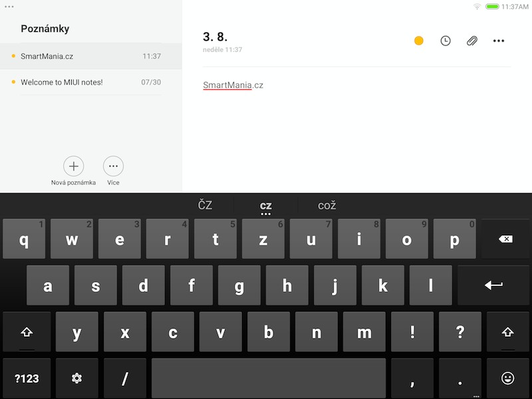
Task: Tap the a key
Action: coord(48,285)
